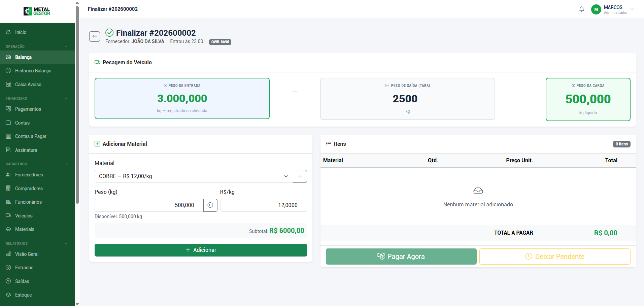This screenshot has width=644, height=306.
Task: Click fill available weight icon beside Peso
Action: point(210,205)
